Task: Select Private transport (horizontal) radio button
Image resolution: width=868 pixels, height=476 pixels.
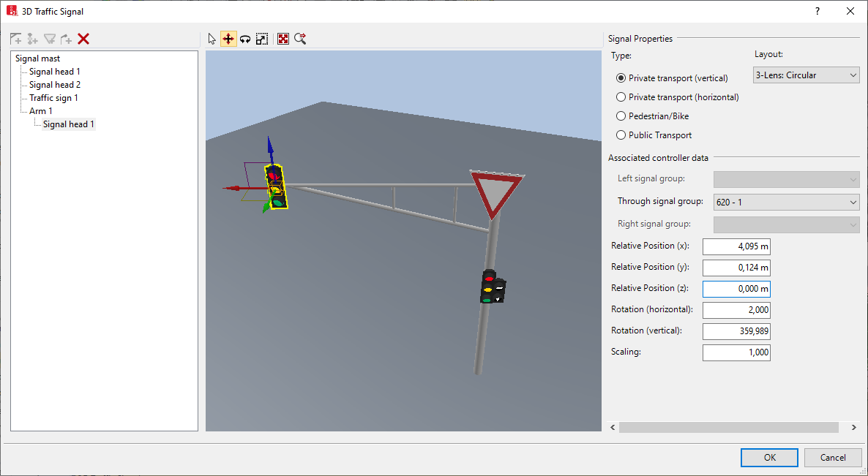Action: click(621, 97)
